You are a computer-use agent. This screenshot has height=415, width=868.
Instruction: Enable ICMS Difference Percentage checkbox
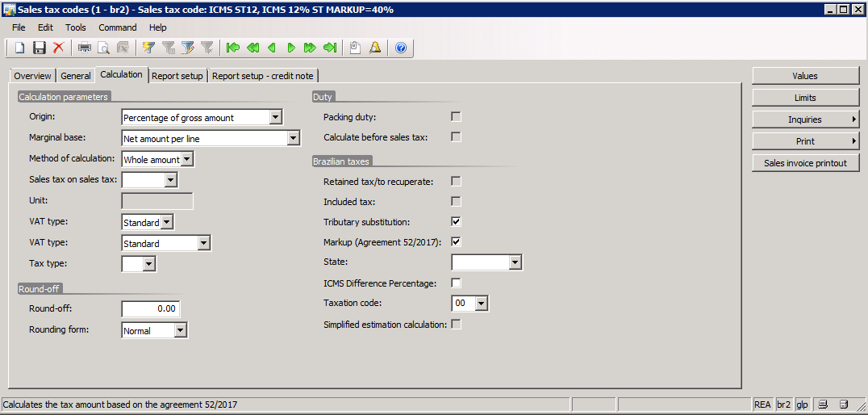click(x=456, y=283)
